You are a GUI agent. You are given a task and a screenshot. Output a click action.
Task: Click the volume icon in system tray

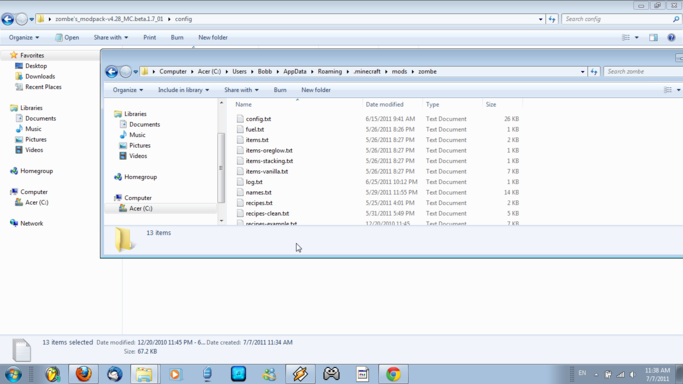633,374
